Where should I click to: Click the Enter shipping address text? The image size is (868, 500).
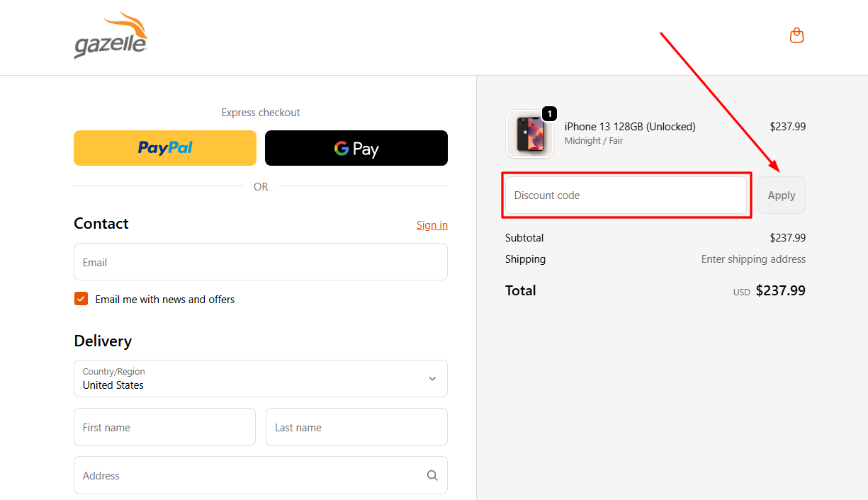coord(753,259)
